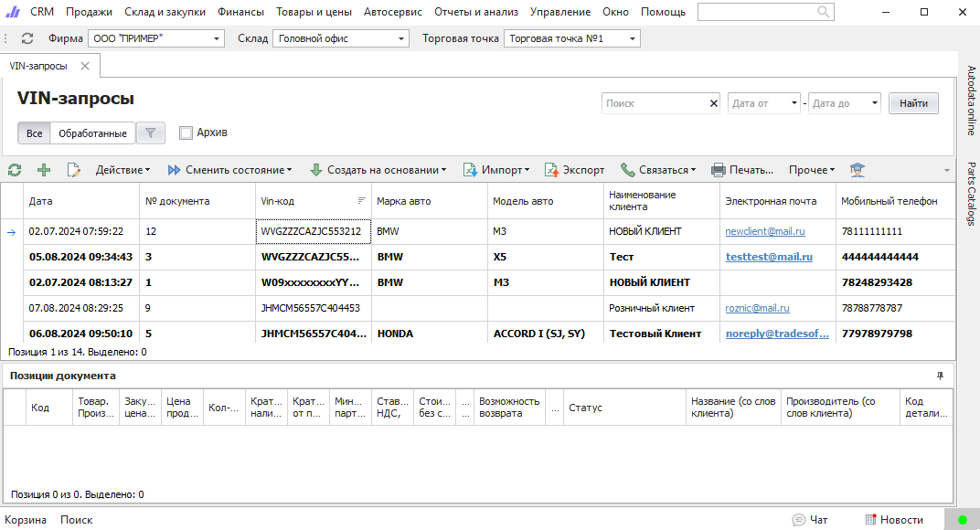Select the Все filter toggle
The image size is (980, 530).
pyautogui.click(x=34, y=133)
